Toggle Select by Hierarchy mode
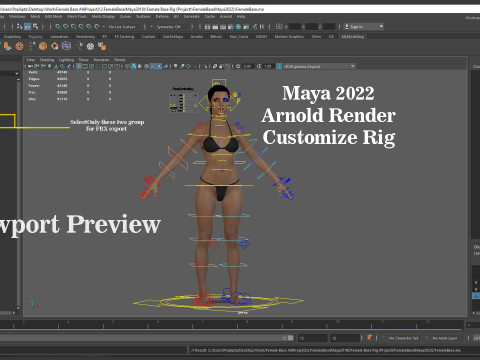This screenshot has width=480, height=360. click(19, 27)
